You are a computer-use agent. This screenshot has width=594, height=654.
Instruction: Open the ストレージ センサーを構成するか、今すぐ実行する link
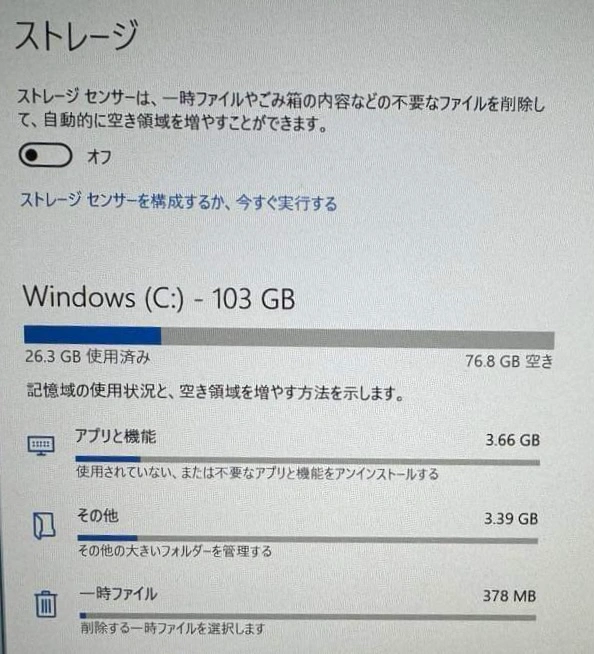179,202
